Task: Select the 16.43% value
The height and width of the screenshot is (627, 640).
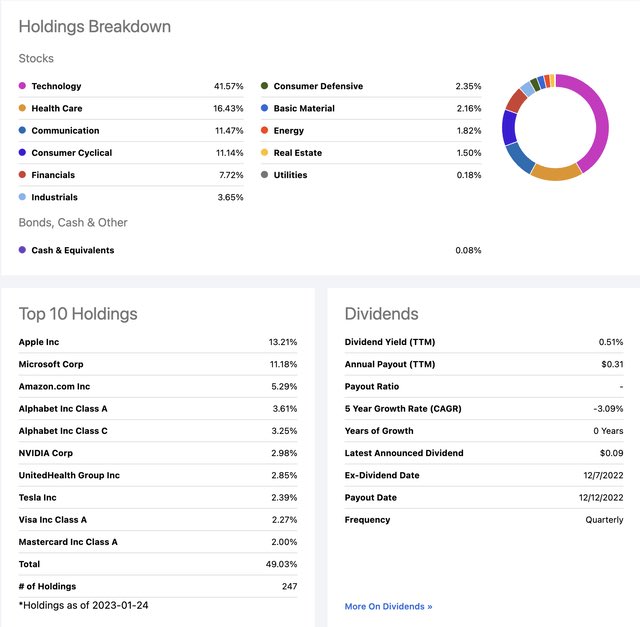Action: point(228,108)
